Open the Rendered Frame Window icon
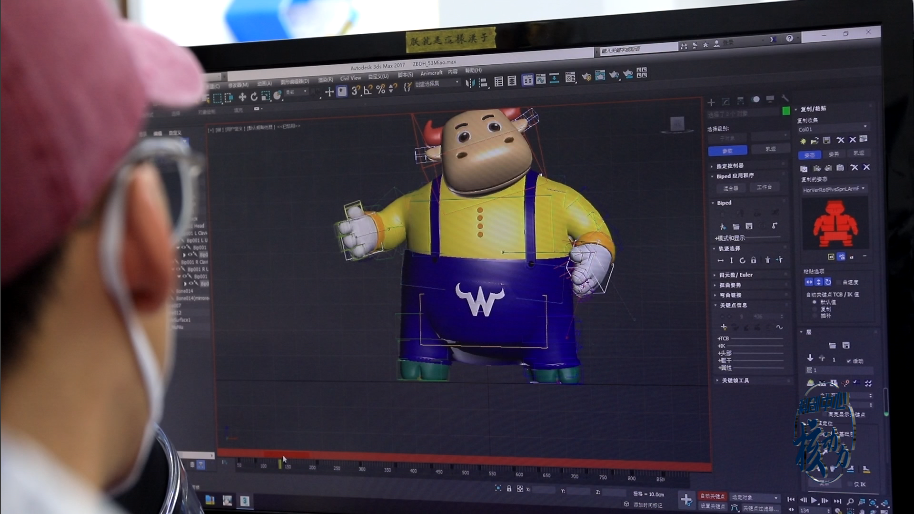 [x=600, y=76]
